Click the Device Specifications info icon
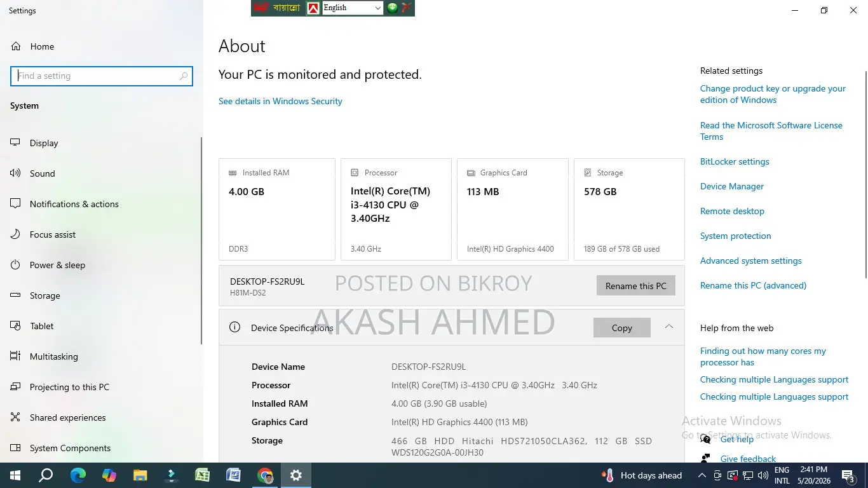The height and width of the screenshot is (488, 868). click(x=234, y=327)
